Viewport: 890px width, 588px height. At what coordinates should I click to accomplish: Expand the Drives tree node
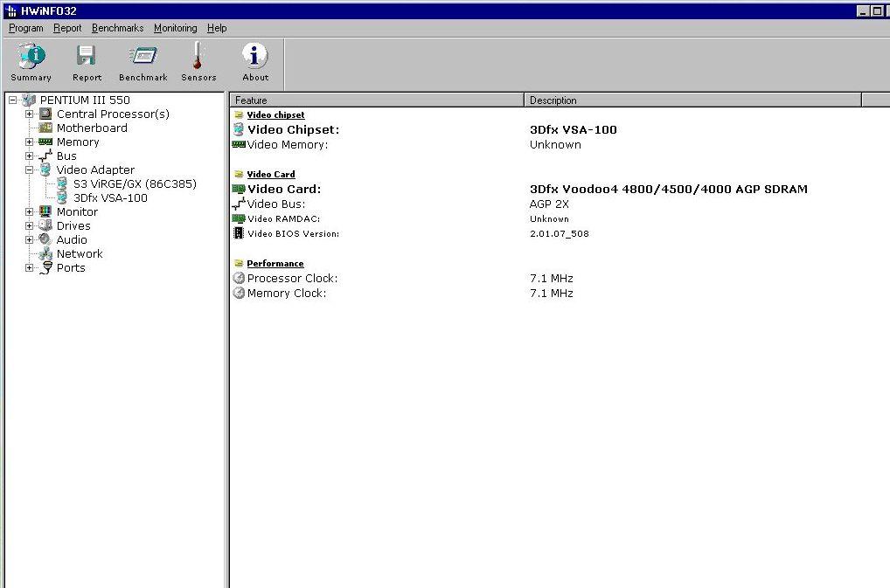pyautogui.click(x=29, y=225)
